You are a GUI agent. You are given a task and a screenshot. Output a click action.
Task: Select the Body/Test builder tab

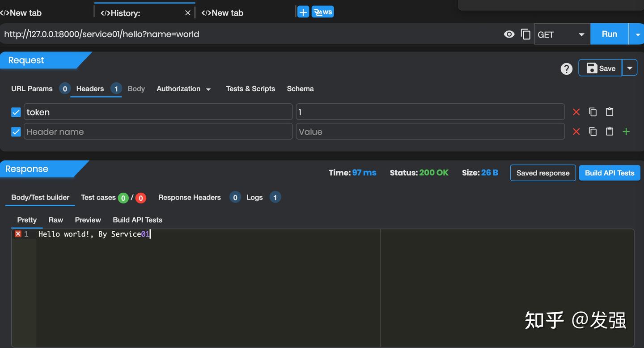40,197
